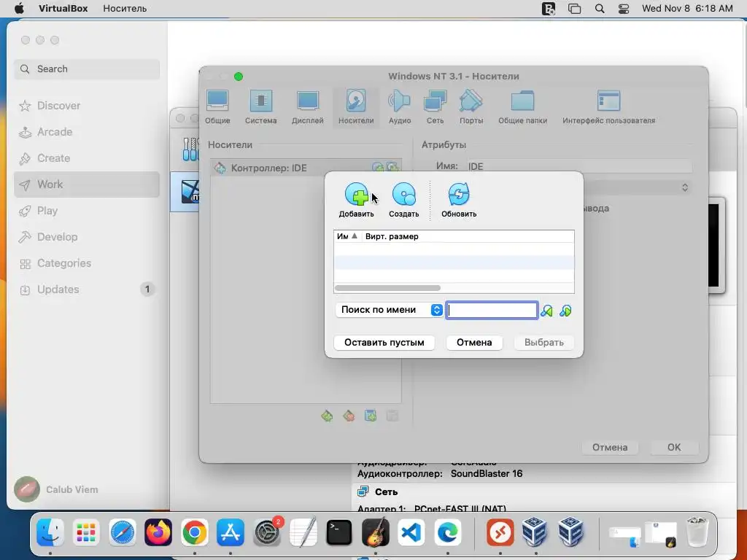This screenshot has width=747, height=560.
Task: Open Safari from the Dock
Action: click(x=123, y=532)
